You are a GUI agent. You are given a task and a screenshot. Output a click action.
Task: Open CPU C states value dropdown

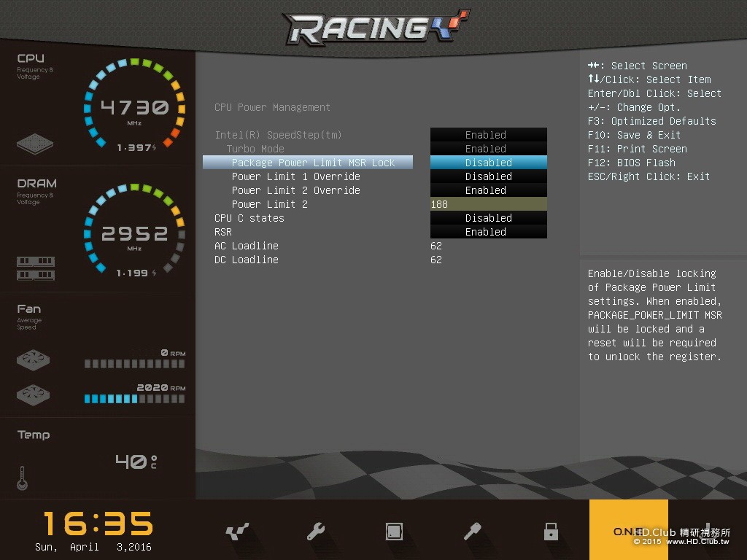point(488,217)
